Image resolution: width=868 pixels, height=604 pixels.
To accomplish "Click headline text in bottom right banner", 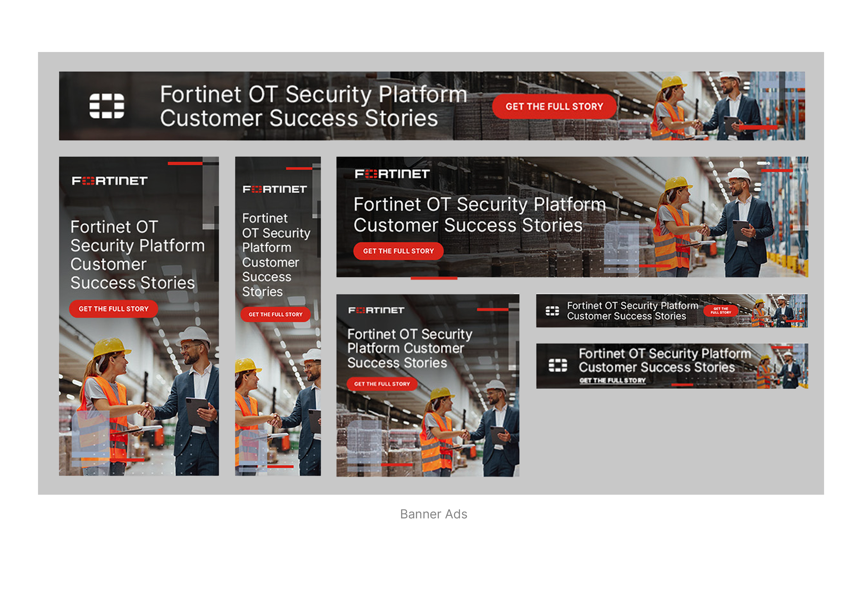I will pos(665,360).
